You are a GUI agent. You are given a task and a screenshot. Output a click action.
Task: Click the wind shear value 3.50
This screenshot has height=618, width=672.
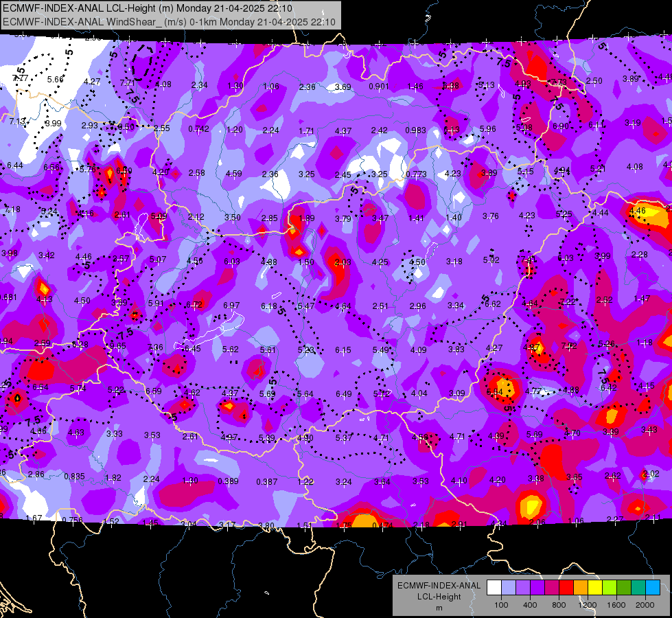coord(232,218)
